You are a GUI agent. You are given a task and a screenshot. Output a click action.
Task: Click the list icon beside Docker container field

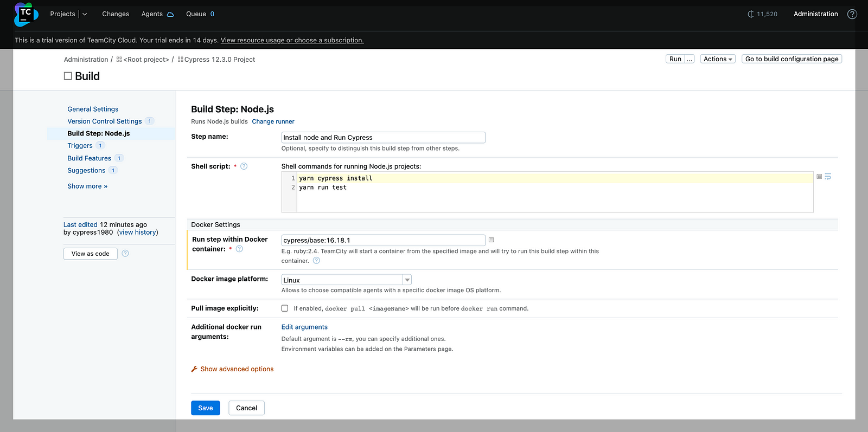492,240
